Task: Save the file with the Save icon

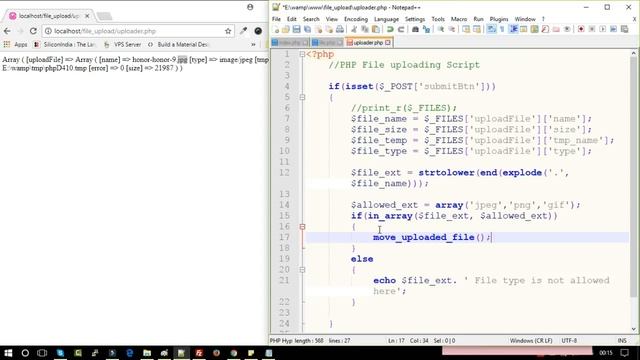Action: click(296, 29)
